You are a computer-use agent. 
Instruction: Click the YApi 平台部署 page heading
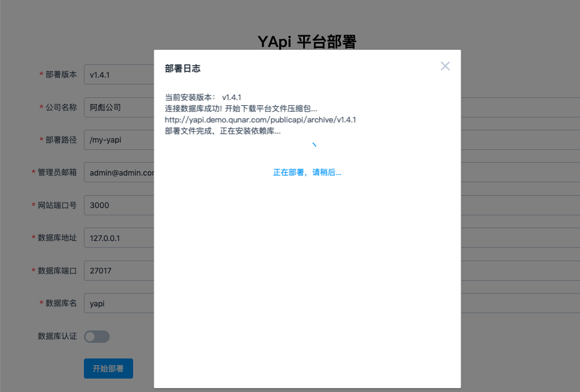pyautogui.click(x=307, y=41)
